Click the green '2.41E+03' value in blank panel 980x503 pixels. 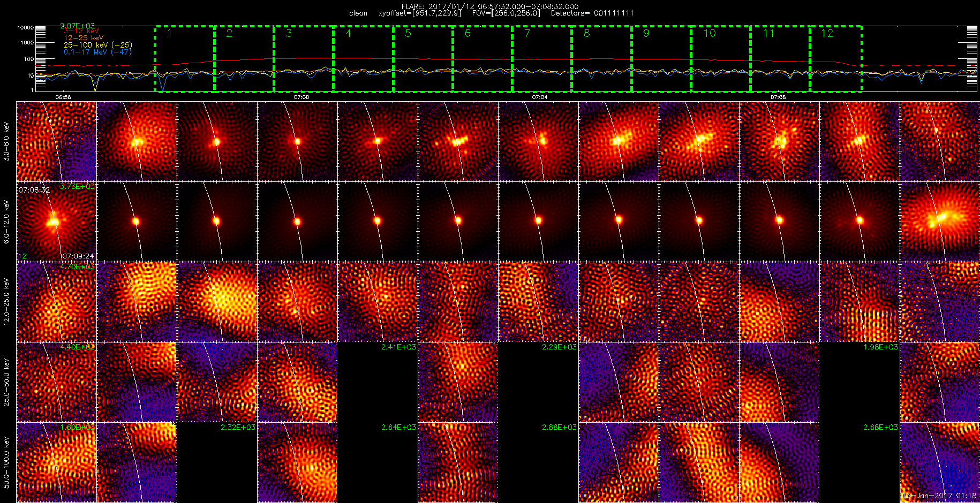click(398, 347)
